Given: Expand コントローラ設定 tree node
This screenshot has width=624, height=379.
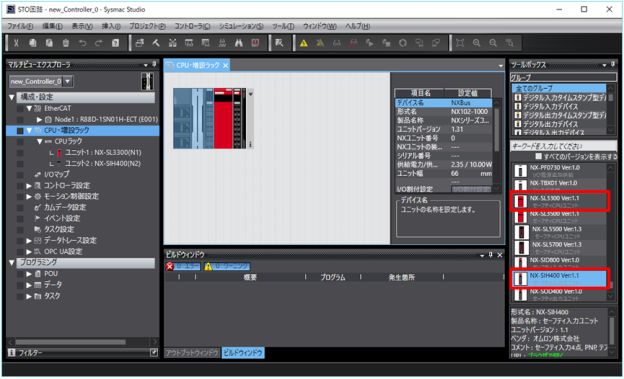Looking at the screenshot, I should point(29,186).
